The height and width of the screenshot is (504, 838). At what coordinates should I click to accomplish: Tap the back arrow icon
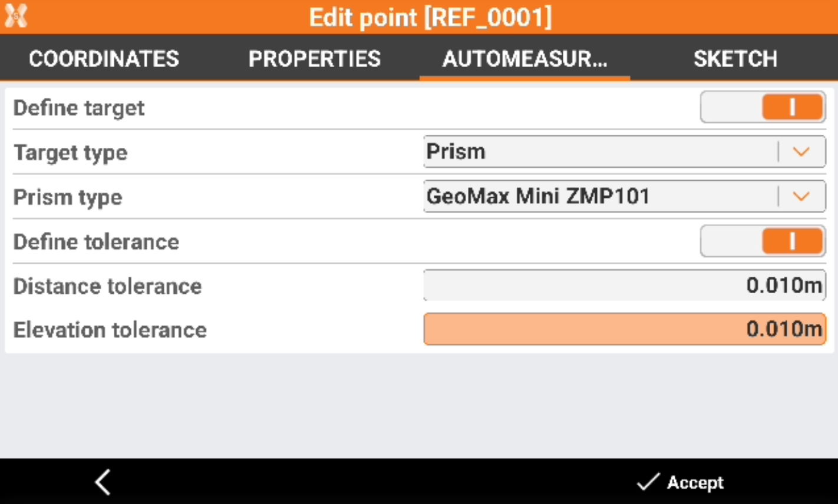coord(103,482)
